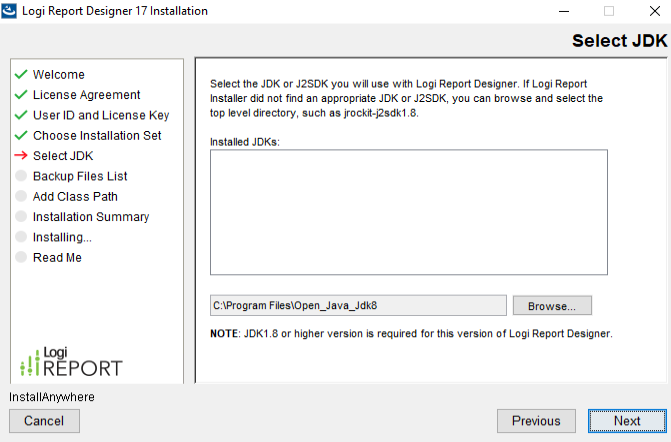Click the checkmark beside User ID and License Key
The height and width of the screenshot is (442, 671).
pyautogui.click(x=20, y=115)
